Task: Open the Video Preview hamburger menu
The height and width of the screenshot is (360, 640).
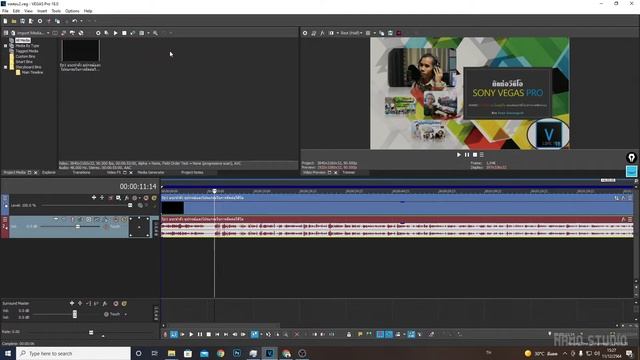Action: pos(482,155)
